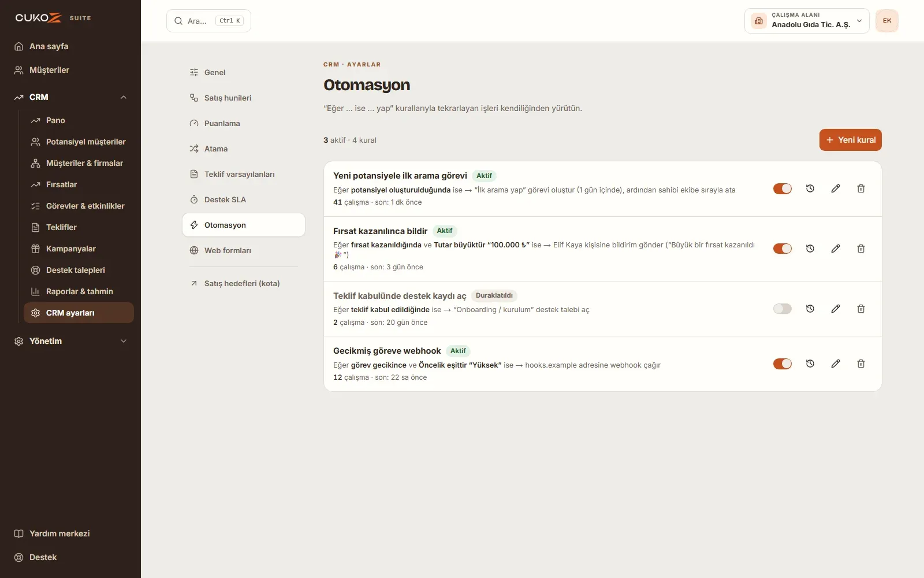Edit 'Teklif kabulünde destek kaydı aç' rule
The height and width of the screenshot is (578, 924).
click(836, 309)
